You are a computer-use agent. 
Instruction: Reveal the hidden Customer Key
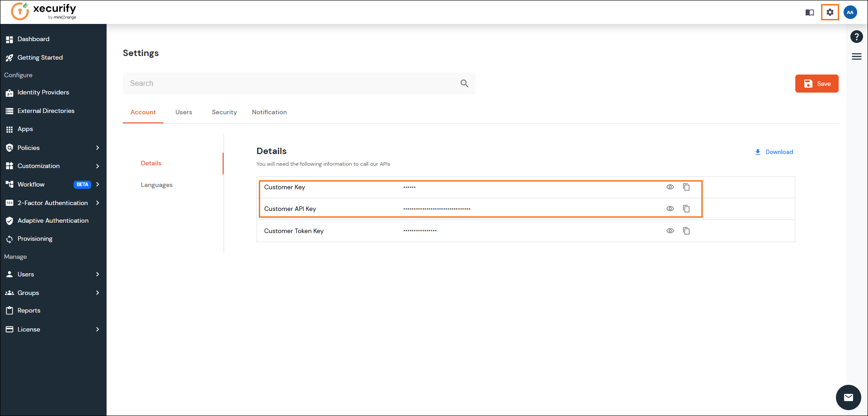pyautogui.click(x=670, y=187)
